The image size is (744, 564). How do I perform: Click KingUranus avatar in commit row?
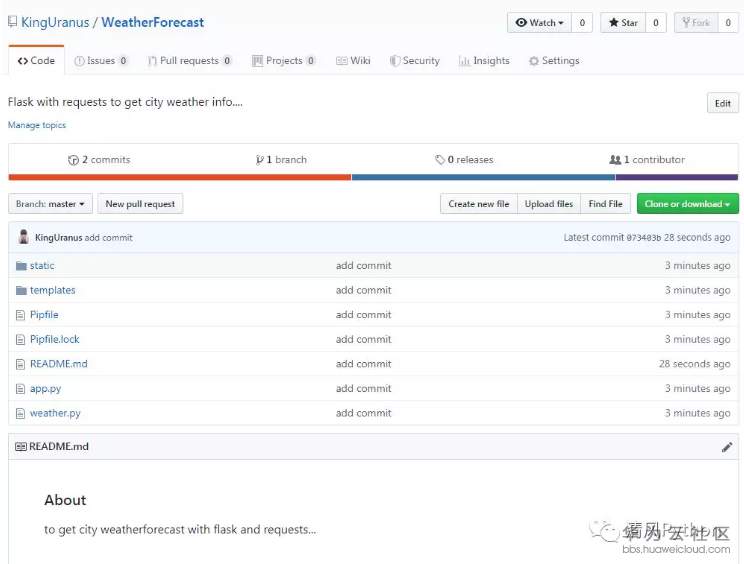[24, 238]
